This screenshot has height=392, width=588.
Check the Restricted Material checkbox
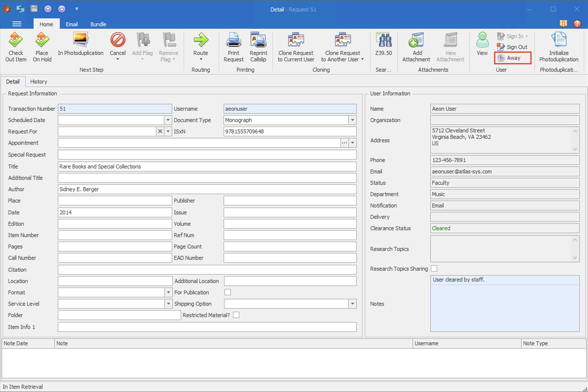(x=236, y=315)
